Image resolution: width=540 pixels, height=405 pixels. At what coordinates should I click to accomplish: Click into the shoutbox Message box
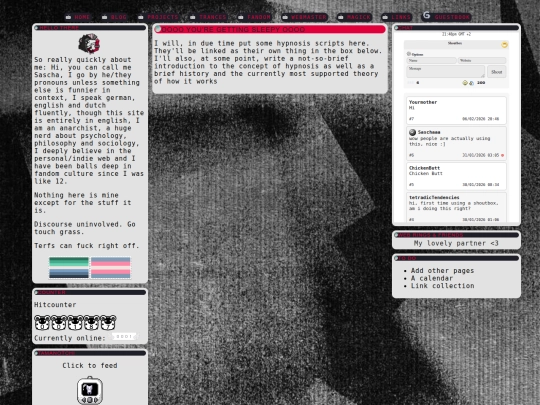click(x=446, y=71)
